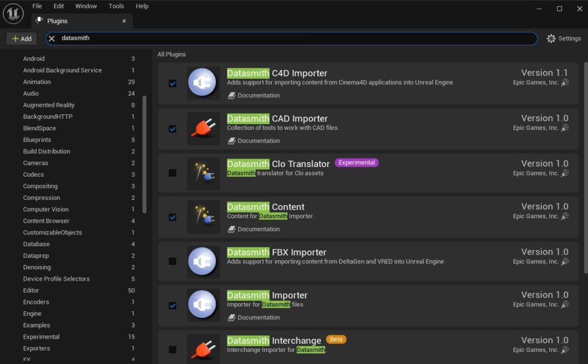Viewport: 588px width, 364px height.
Task: Click the Add plugin button
Action: coord(22,38)
